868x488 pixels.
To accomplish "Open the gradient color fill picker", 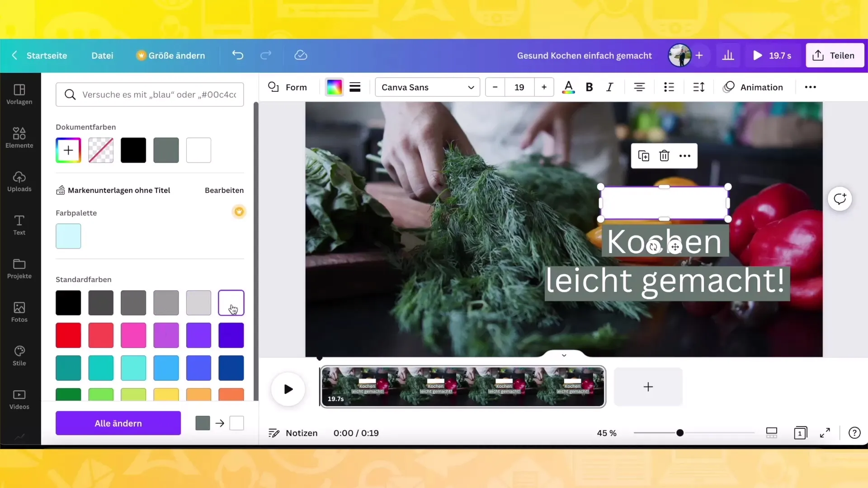I will pyautogui.click(x=334, y=87).
